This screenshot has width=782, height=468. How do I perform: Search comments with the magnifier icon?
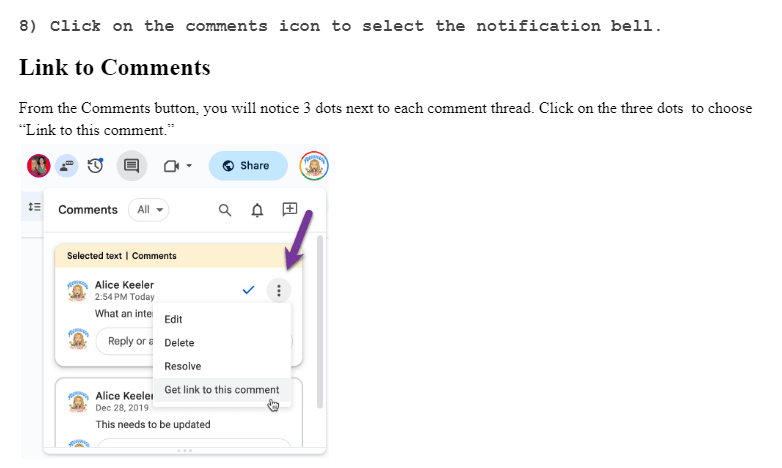click(225, 210)
